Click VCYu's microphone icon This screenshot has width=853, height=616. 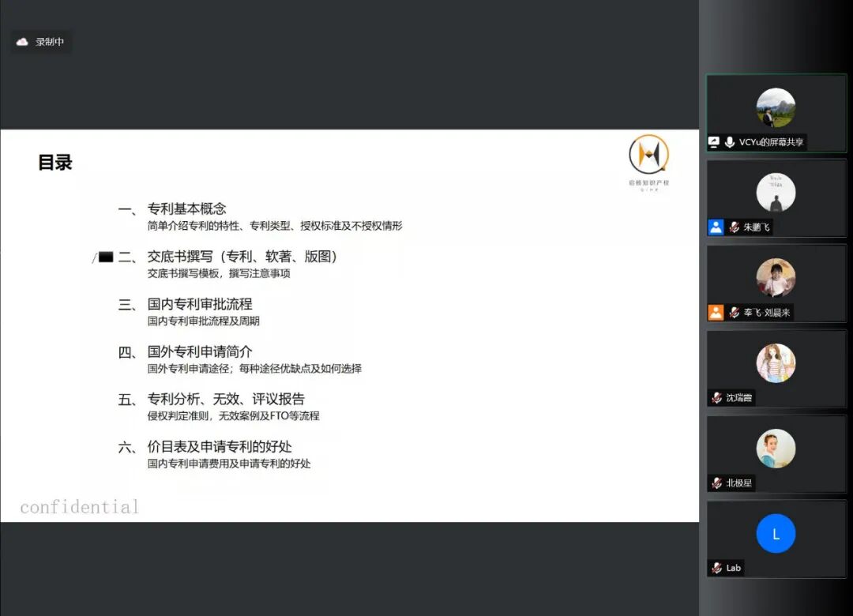[x=728, y=142]
